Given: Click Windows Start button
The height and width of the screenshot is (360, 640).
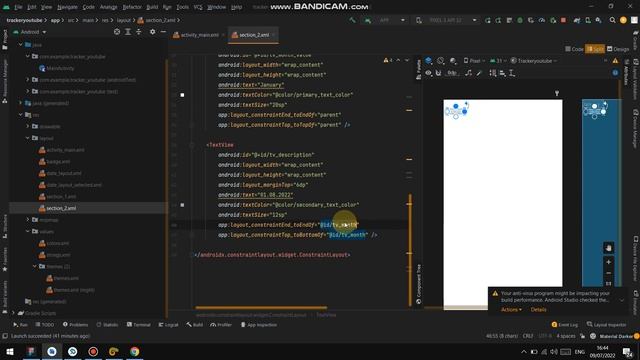Looking at the screenshot, I should (9, 352).
